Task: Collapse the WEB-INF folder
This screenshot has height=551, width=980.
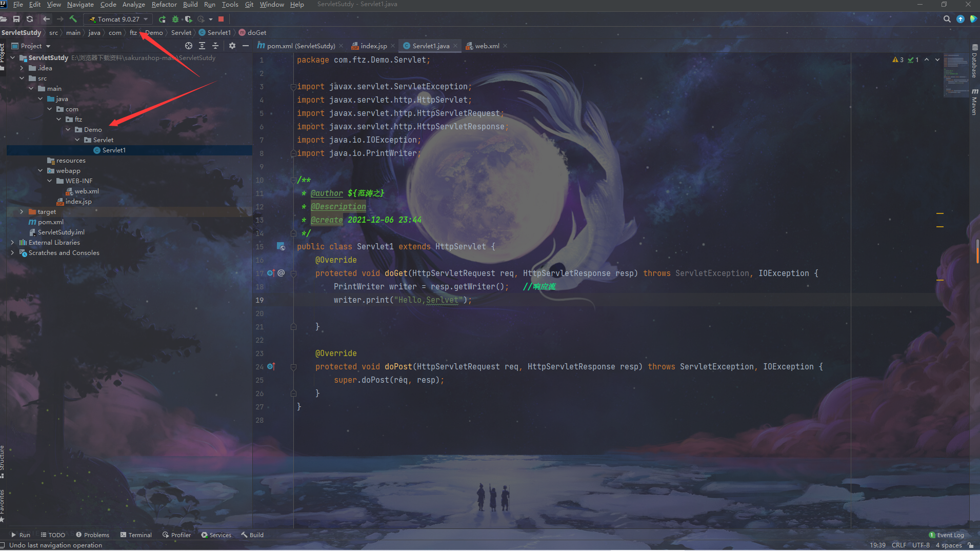Action: tap(49, 181)
